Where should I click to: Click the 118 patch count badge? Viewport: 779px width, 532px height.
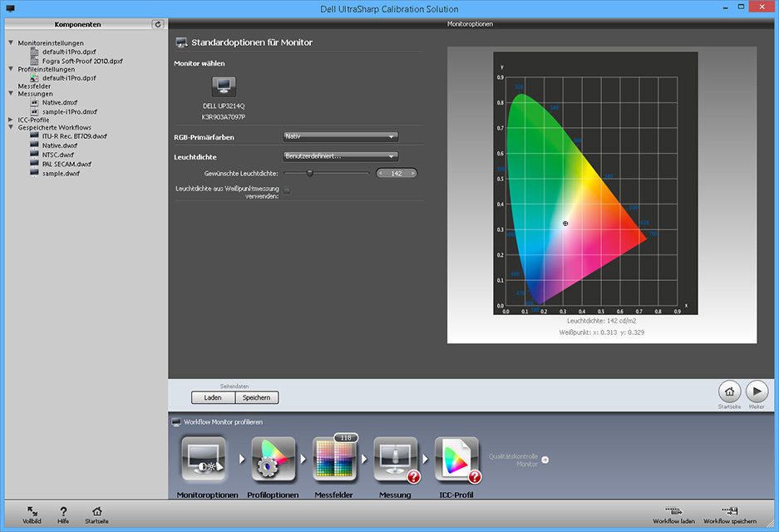point(346,437)
